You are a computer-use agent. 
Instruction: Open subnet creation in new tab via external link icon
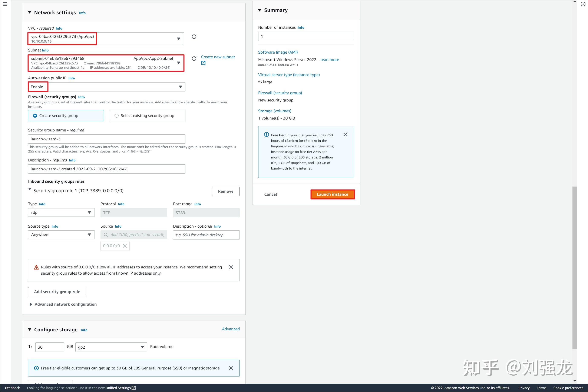tap(203, 63)
